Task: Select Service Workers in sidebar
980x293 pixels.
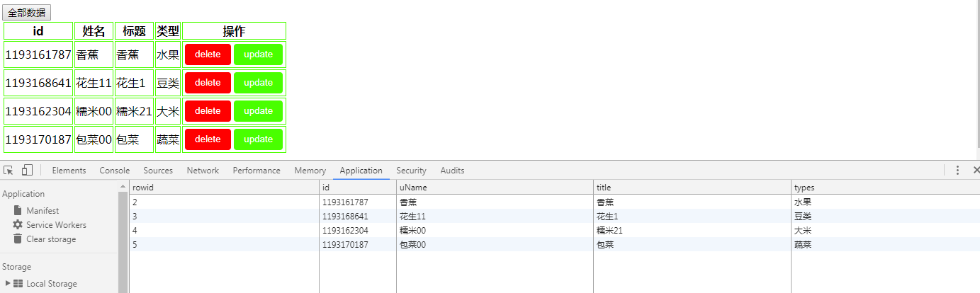Action: coord(56,224)
